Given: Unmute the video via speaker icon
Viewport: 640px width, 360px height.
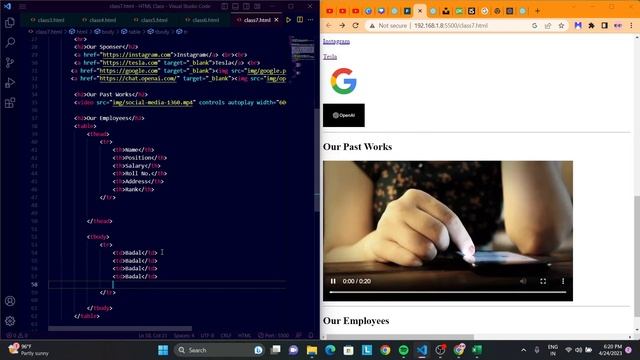Looking at the screenshot, I should coord(523,281).
